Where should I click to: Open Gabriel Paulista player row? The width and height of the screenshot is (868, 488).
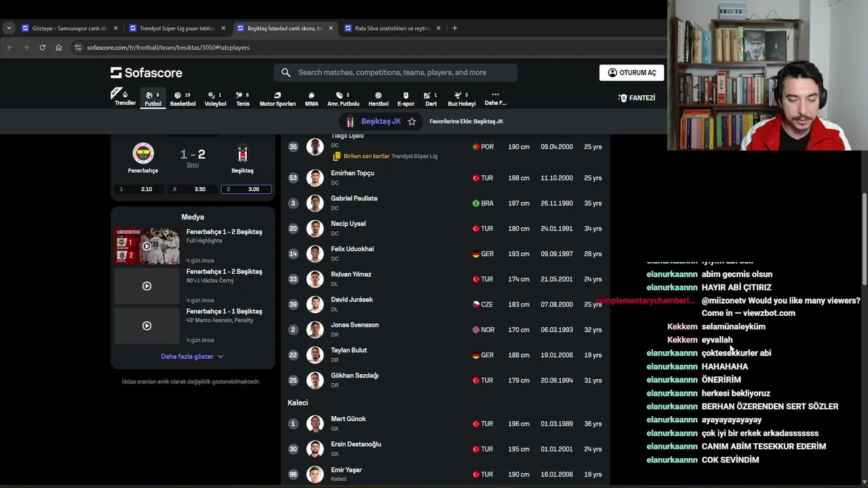click(446, 203)
